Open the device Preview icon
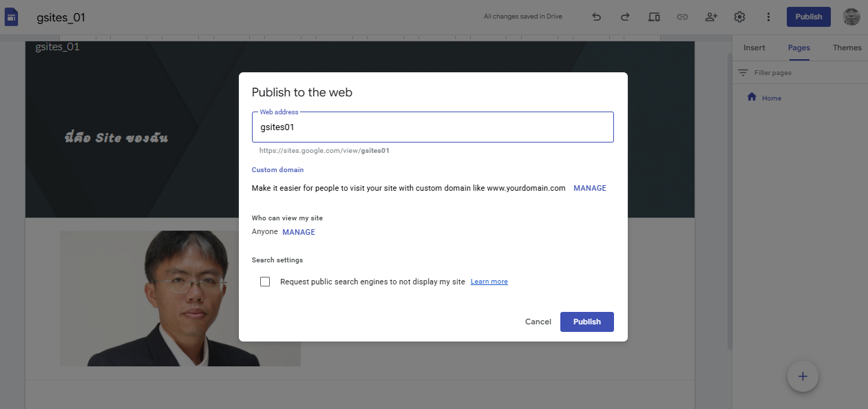The width and height of the screenshot is (868, 409). click(x=654, y=17)
